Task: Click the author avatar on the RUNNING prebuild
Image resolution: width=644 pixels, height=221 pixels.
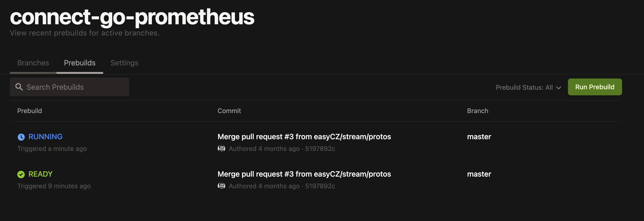Action: point(221,148)
